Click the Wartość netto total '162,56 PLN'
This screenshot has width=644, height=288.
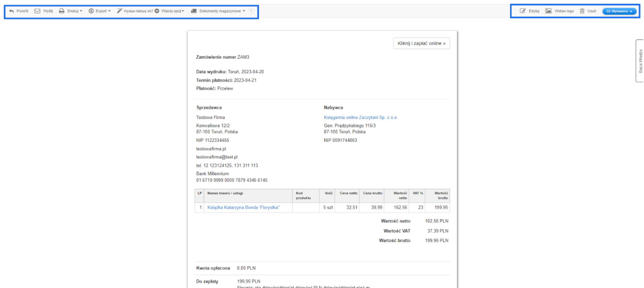point(437,221)
